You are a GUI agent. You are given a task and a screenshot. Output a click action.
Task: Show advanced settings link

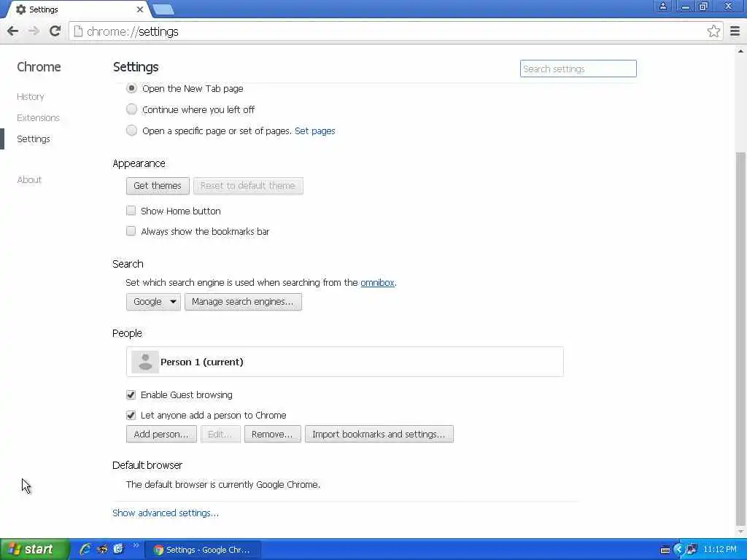[166, 513]
